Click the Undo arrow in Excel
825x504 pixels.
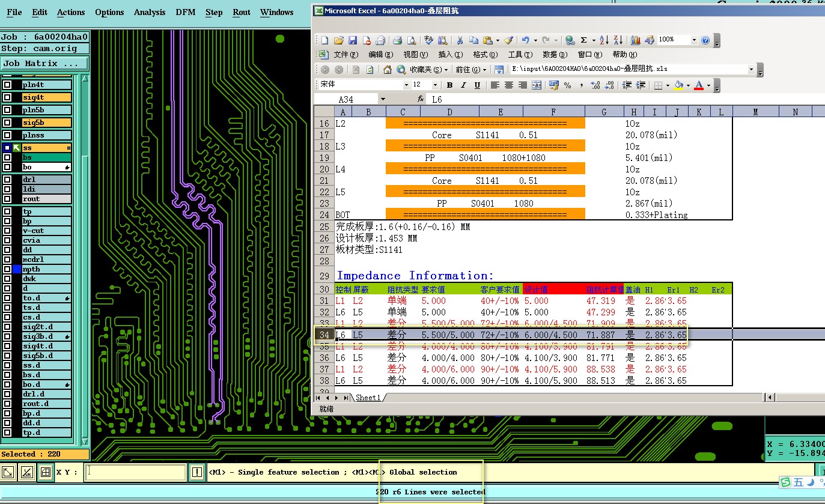pyautogui.click(x=526, y=40)
